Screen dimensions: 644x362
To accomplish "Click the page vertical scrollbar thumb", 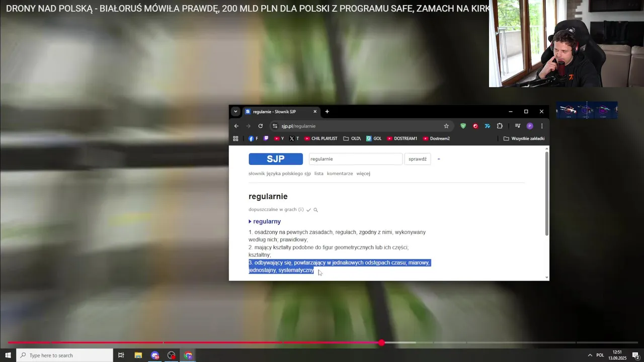I will click(547, 193).
